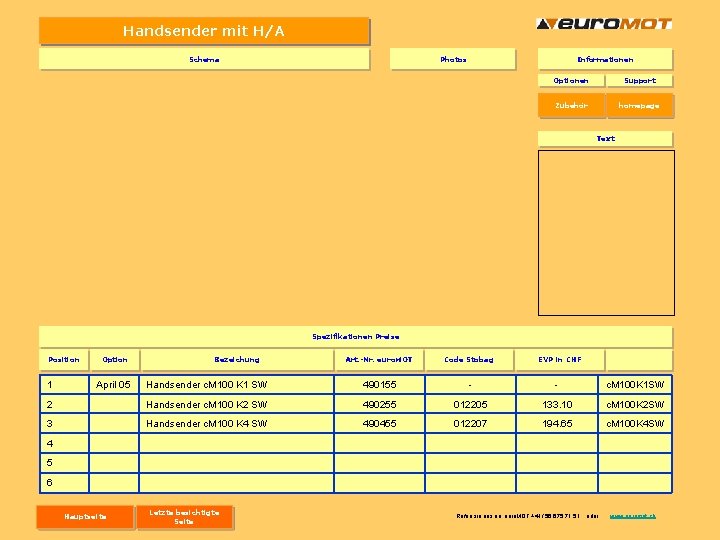Screen dimensions: 720x540
Task: Select article number 490155
Action: click(x=379, y=385)
